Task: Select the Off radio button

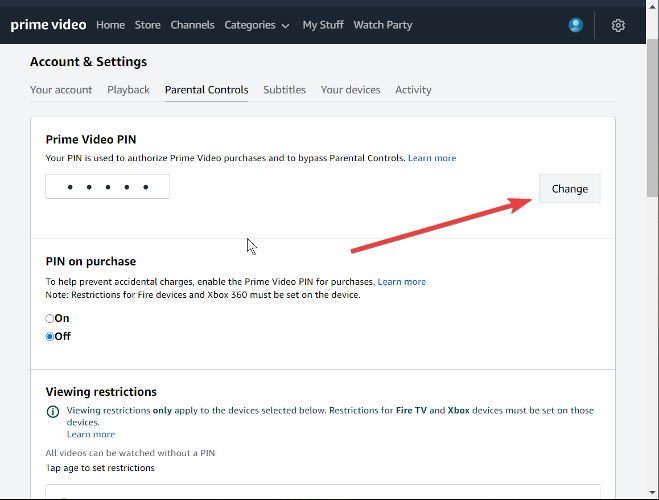Action: (50, 337)
